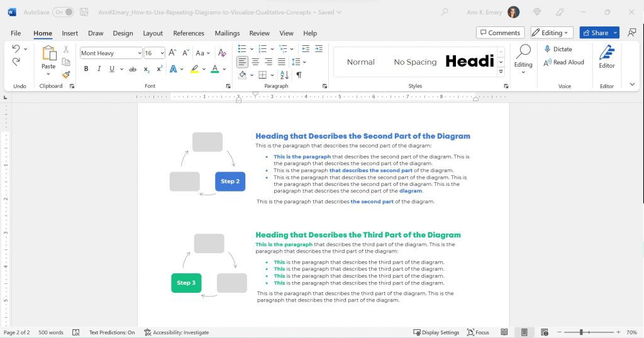Image resolution: width=644 pixels, height=338 pixels.
Task: Show paragraph marks pilcrow icon
Action: (x=299, y=75)
